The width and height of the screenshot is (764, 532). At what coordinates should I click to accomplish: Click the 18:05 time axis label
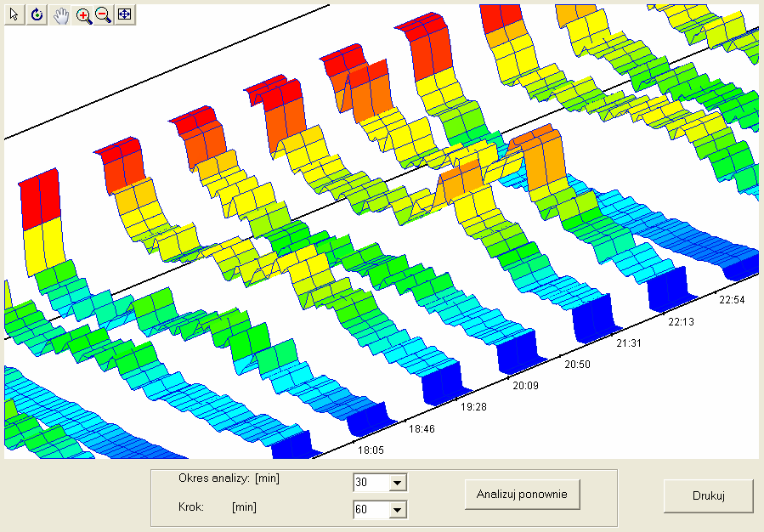[x=371, y=450]
